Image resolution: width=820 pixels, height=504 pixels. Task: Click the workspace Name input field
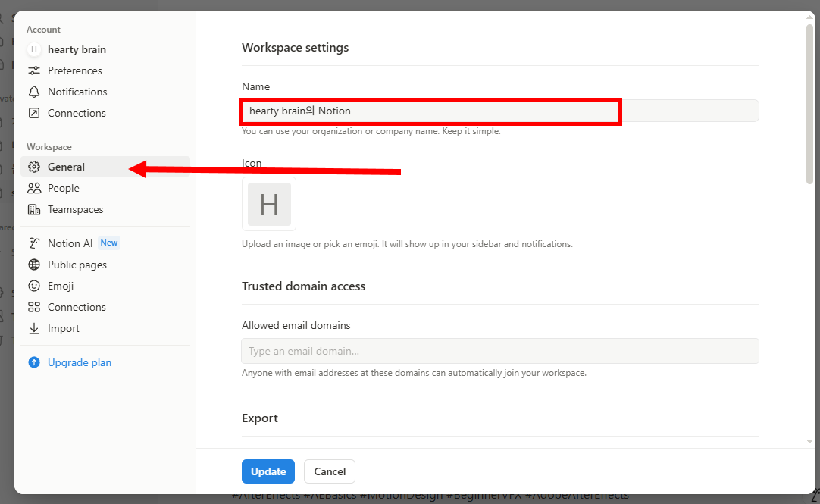[x=500, y=111]
